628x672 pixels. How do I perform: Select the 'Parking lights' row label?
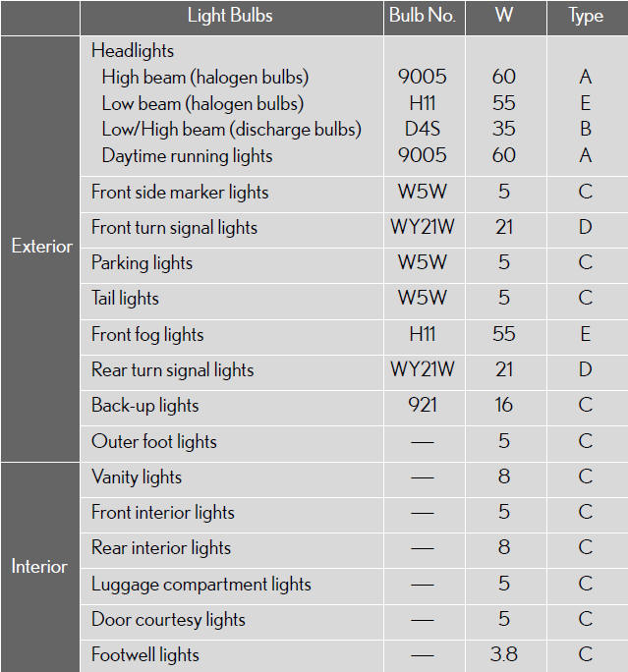click(142, 263)
